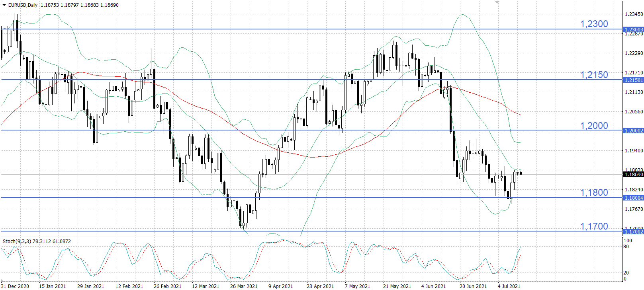Click the 1.18240 value on price axis
The height and width of the screenshot is (290, 644).
click(634, 190)
